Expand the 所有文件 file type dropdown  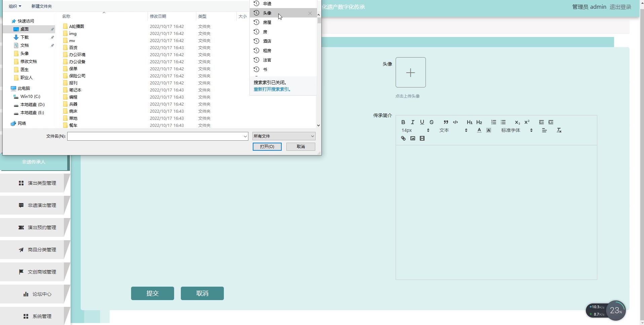point(284,136)
